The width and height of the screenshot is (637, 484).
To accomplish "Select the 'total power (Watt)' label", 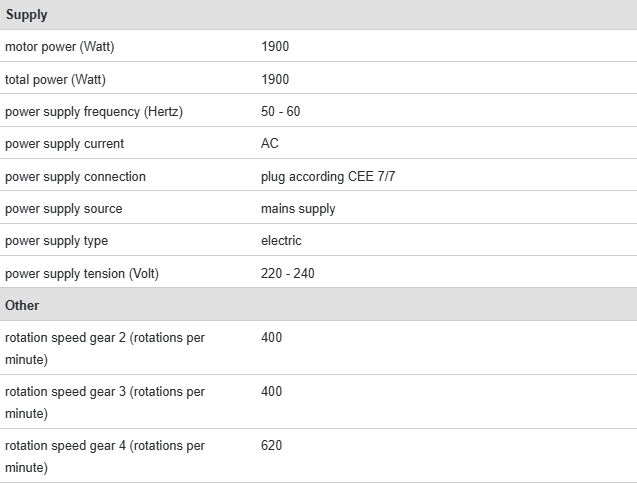I will click(x=55, y=79).
